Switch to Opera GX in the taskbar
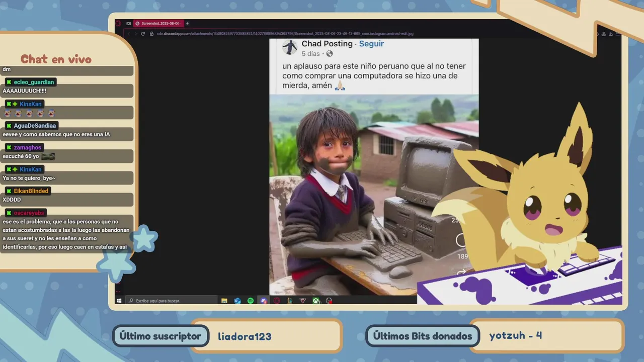644x362 pixels. pyautogui.click(x=277, y=301)
